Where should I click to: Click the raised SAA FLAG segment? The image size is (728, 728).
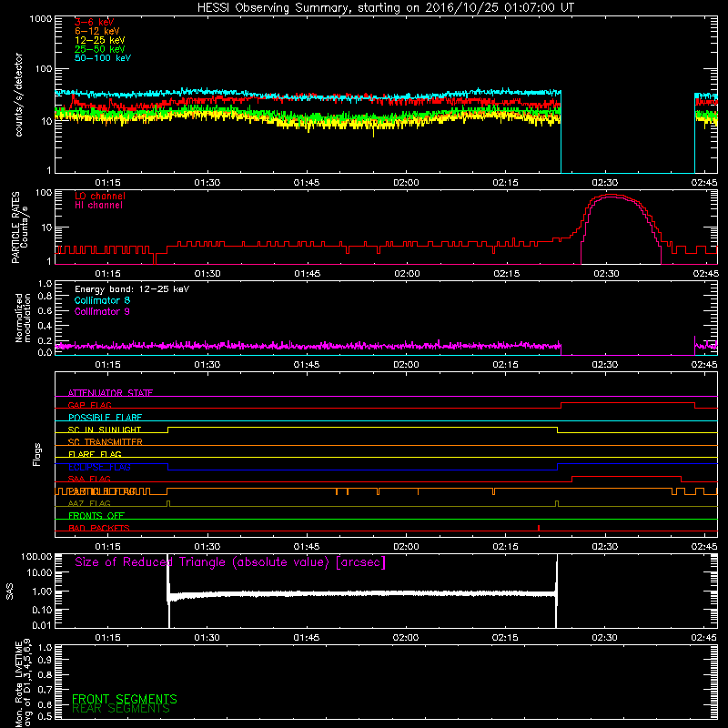pyautogui.click(x=627, y=477)
